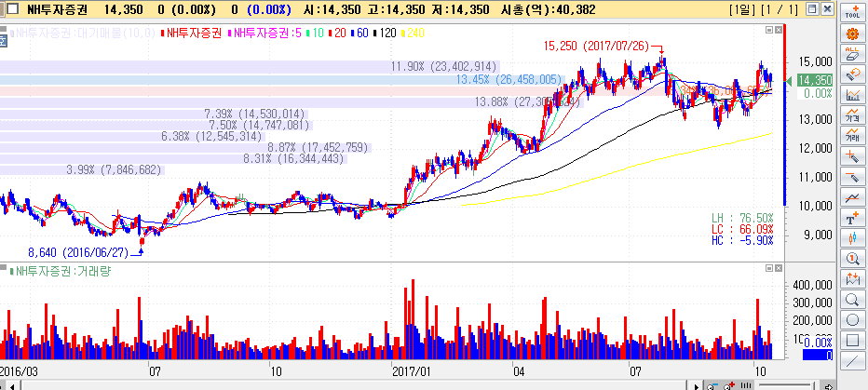
Task: Select the magnifier with number 1 icon
Action: point(852,259)
